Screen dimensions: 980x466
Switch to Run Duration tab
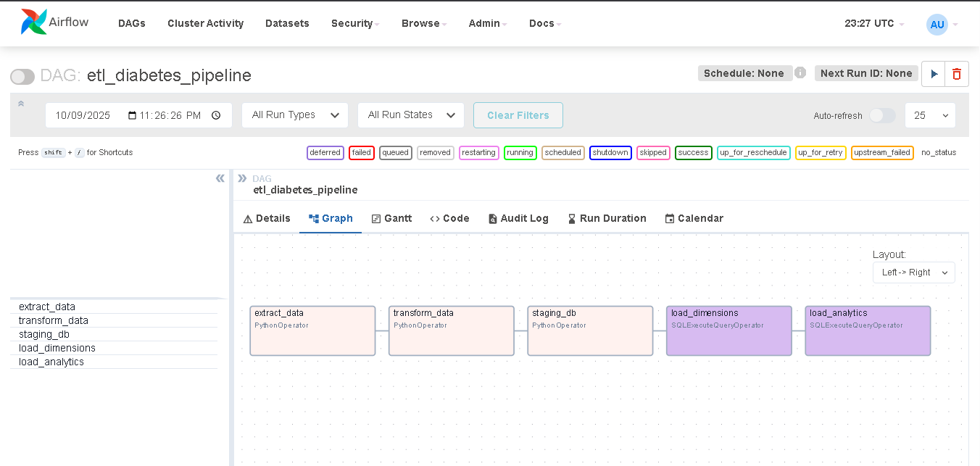point(607,218)
